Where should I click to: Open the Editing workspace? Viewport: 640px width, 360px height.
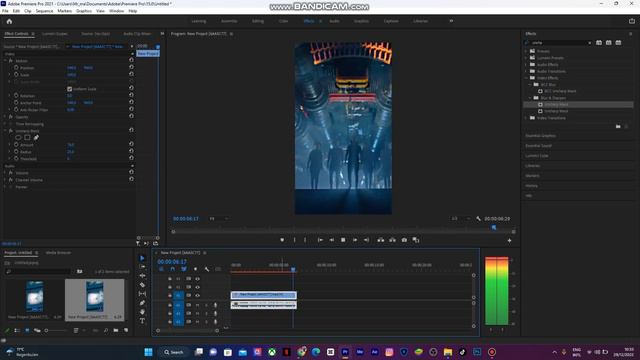(x=258, y=21)
